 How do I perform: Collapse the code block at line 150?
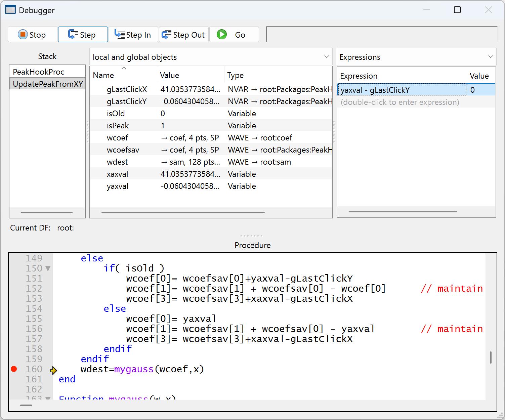point(48,268)
